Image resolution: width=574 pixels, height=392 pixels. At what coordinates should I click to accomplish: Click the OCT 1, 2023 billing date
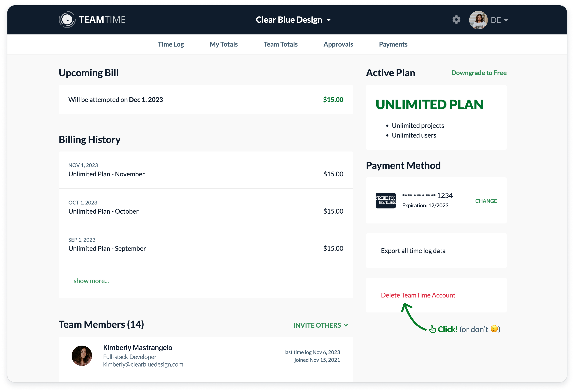click(x=83, y=203)
